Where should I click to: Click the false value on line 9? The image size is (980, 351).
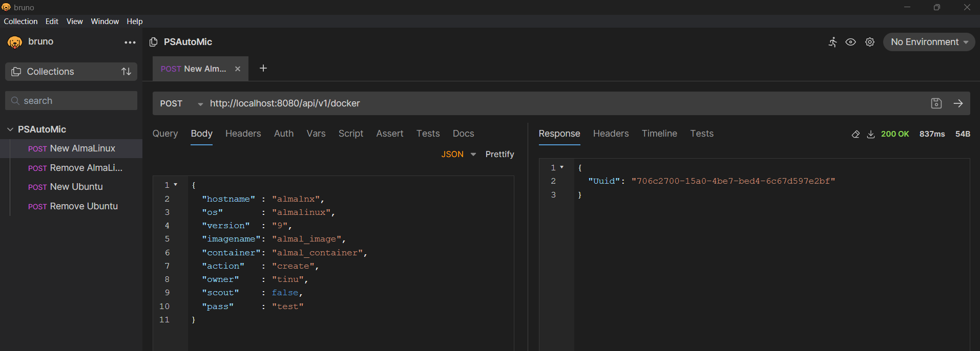point(285,293)
